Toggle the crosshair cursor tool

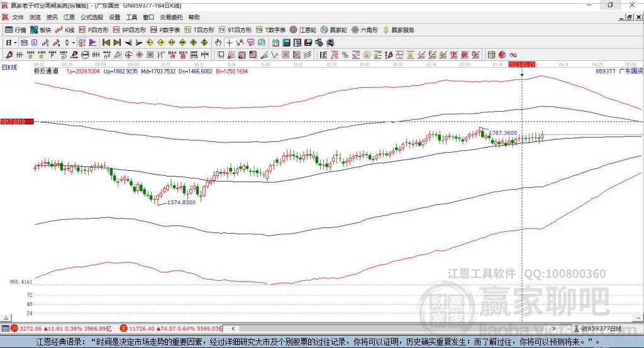(x=229, y=43)
